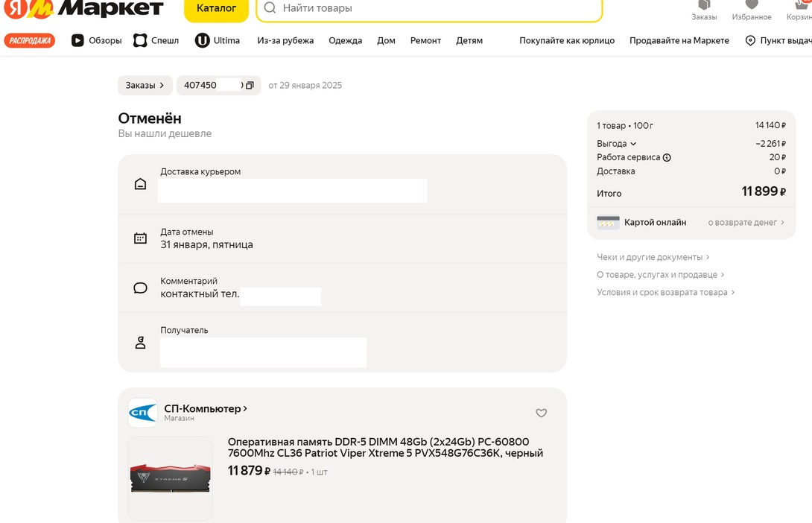Open the Одежда category

point(346,40)
